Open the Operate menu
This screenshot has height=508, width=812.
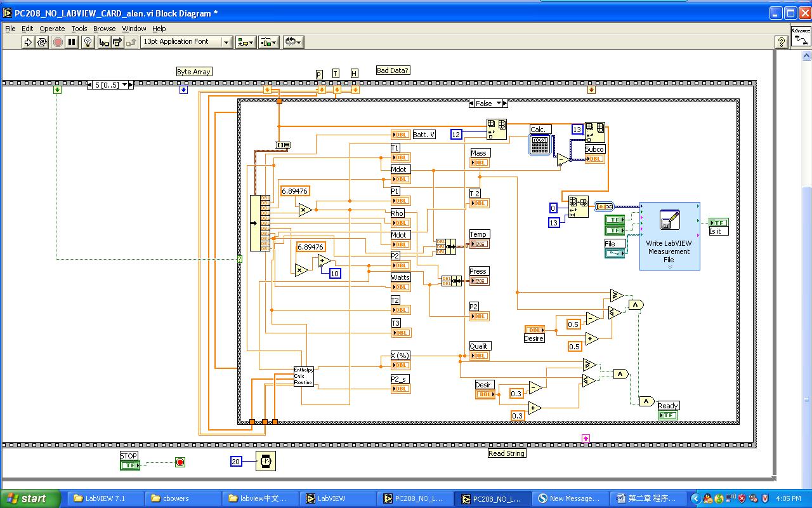coord(52,29)
